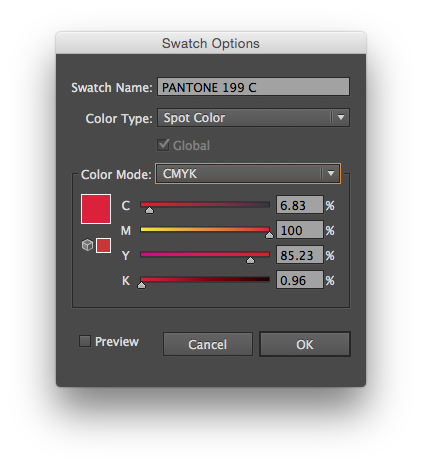The image size is (422, 467).
Task: Click the large red color preview swatch
Action: (x=96, y=209)
